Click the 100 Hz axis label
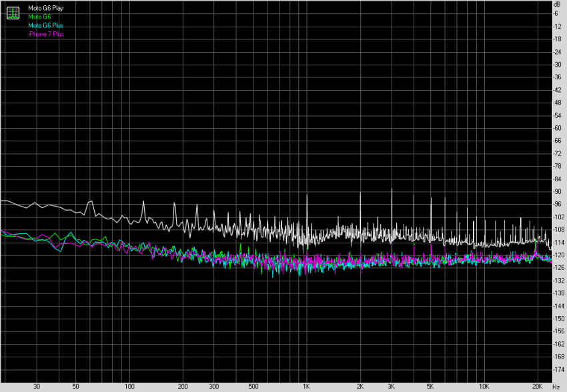Viewport: 567px width, 392px height. [x=129, y=387]
